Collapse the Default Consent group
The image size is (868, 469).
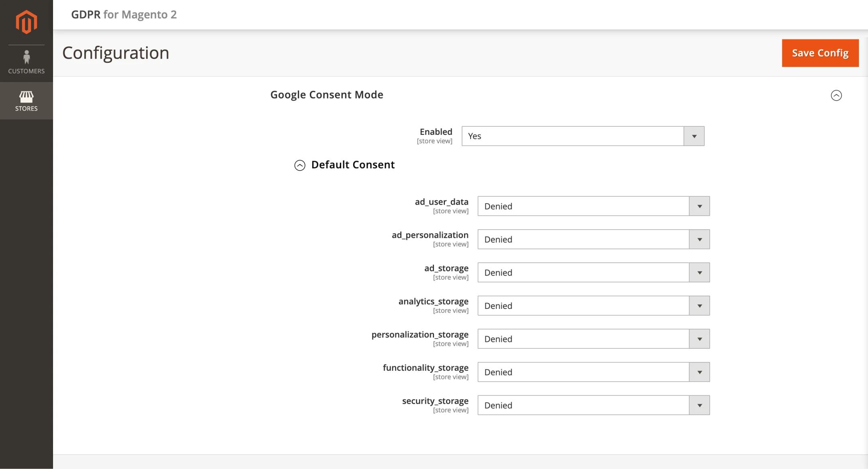coord(300,165)
